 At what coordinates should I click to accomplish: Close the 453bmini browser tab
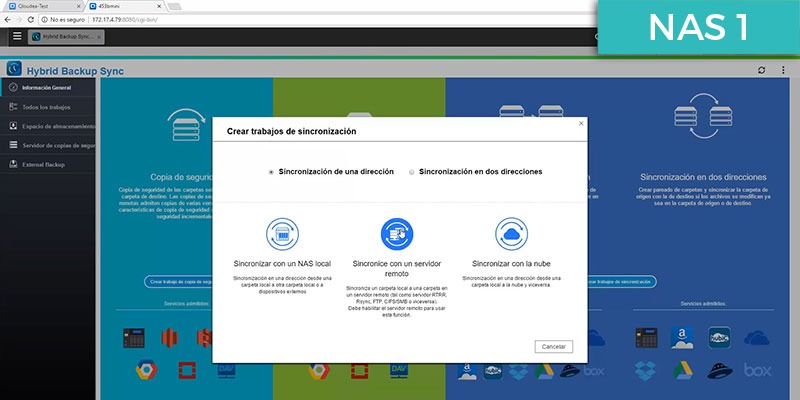coord(159,6)
